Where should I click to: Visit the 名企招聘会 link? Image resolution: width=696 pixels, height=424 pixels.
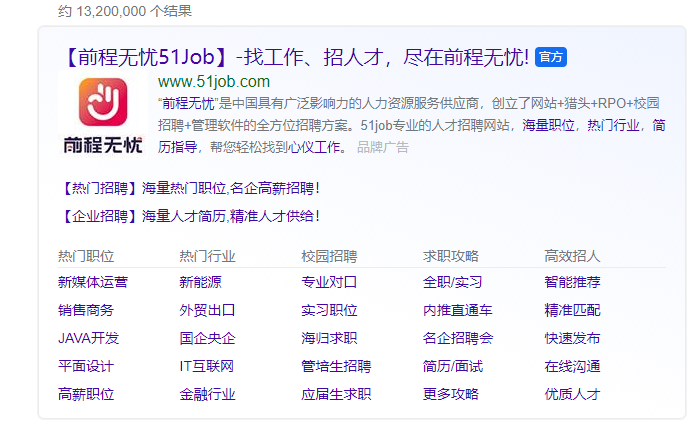point(458,338)
